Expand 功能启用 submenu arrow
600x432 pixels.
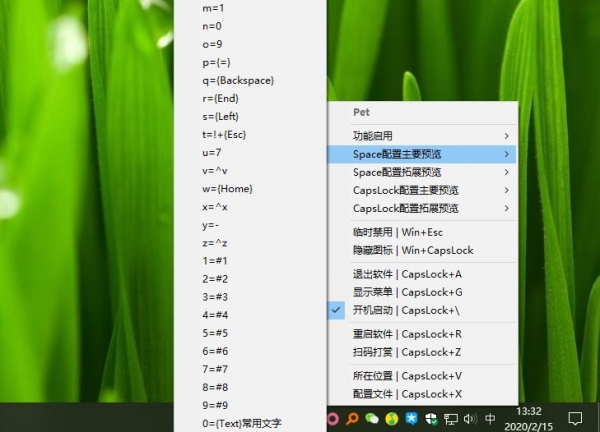coord(506,136)
